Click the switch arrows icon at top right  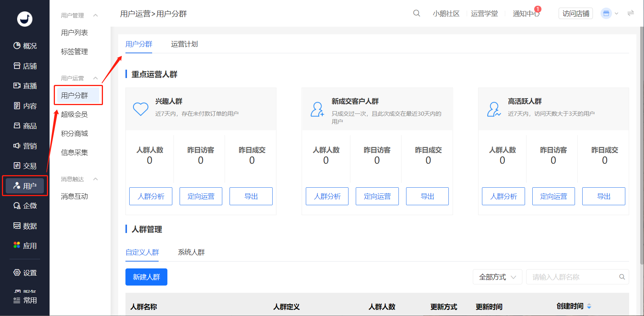pos(631,13)
